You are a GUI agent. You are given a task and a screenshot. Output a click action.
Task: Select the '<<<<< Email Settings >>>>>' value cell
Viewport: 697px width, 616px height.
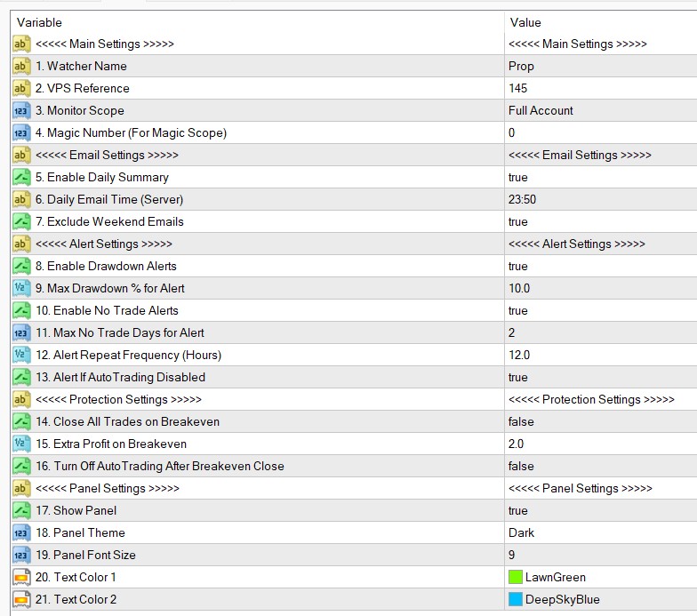580,155
